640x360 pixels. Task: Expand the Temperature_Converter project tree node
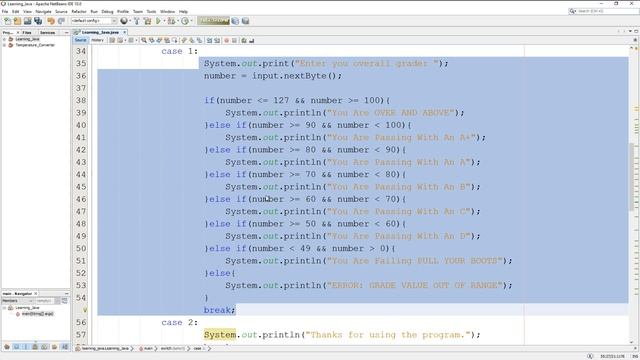4,45
